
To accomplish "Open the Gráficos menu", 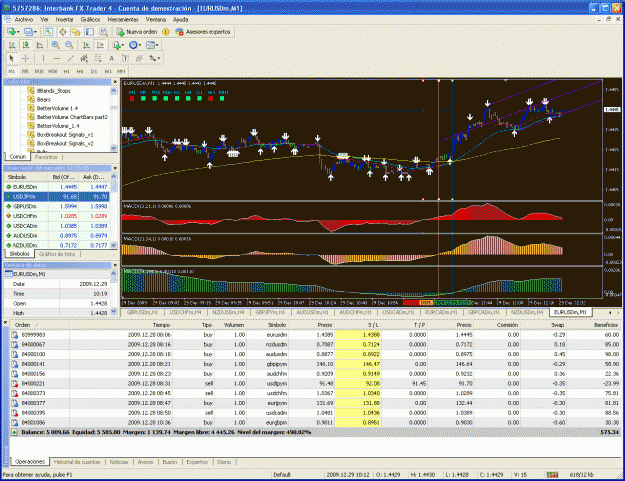I will 90,20.
